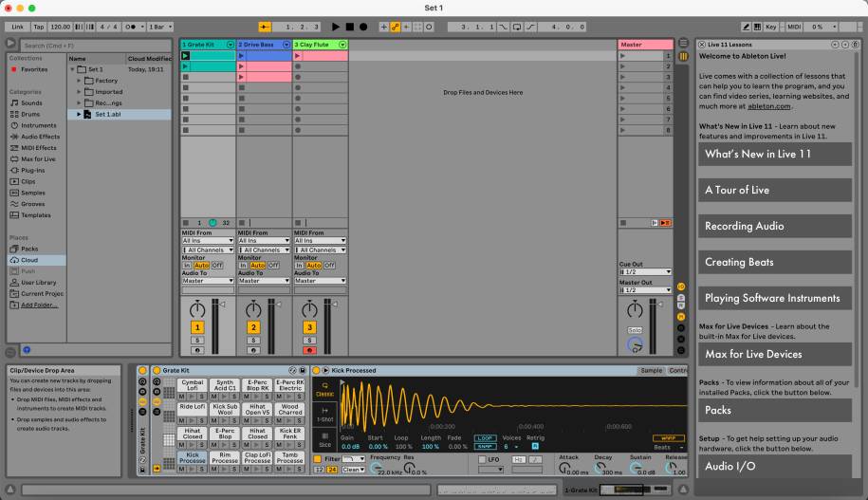Open the Audio Effects category
The width and height of the screenshot is (868, 500).
(x=40, y=137)
